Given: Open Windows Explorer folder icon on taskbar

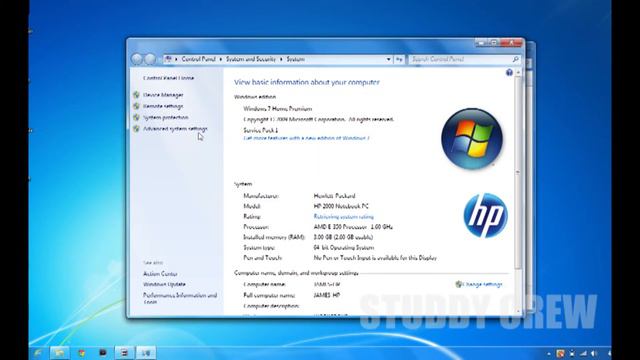Looking at the screenshot, I should click(60, 352).
